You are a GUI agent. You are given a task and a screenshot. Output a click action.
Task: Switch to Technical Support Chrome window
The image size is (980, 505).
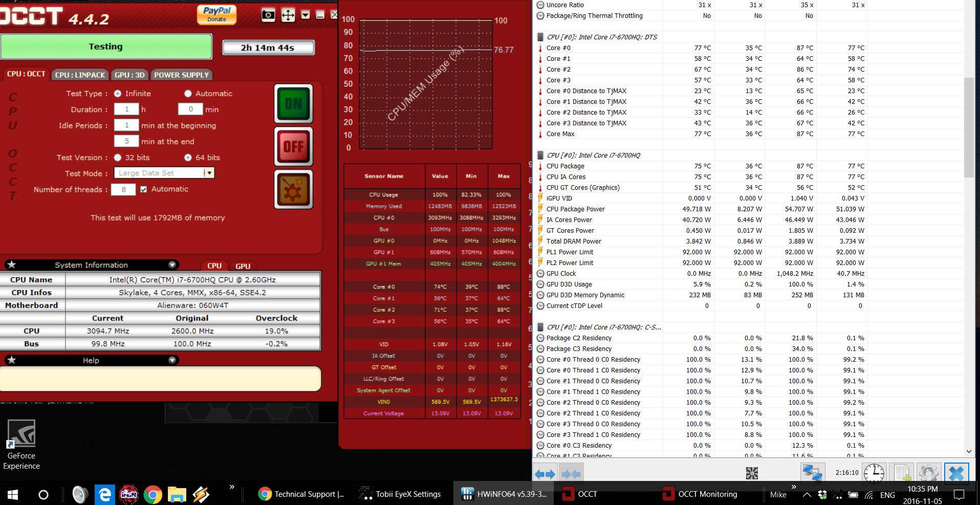[x=302, y=494]
